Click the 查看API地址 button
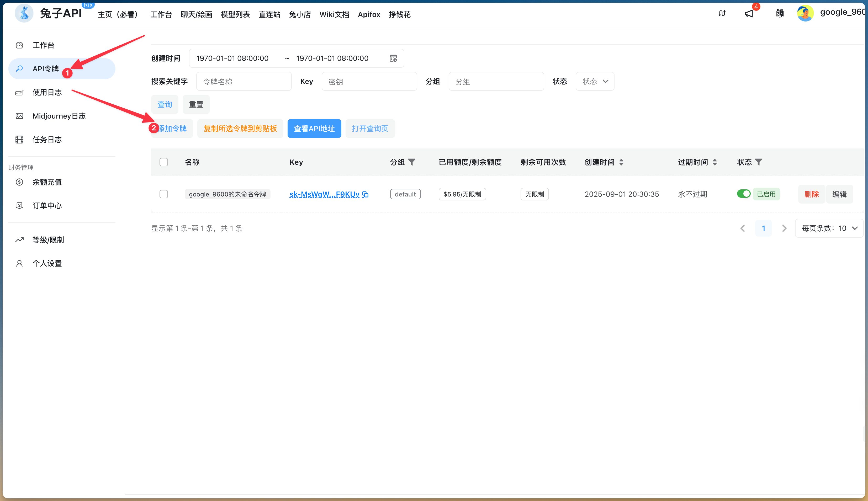868x501 pixels. pos(314,128)
